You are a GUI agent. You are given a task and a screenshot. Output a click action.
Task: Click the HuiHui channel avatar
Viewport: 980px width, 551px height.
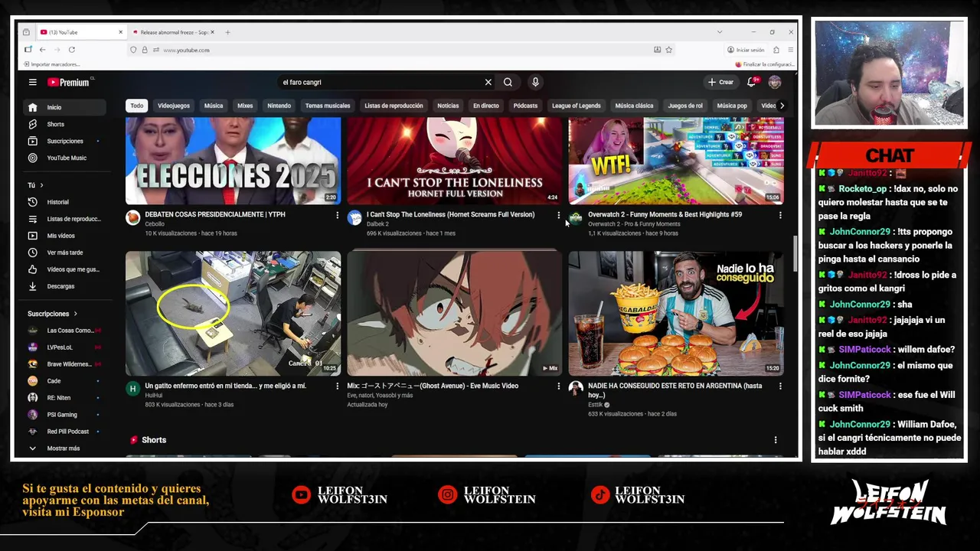tap(132, 390)
